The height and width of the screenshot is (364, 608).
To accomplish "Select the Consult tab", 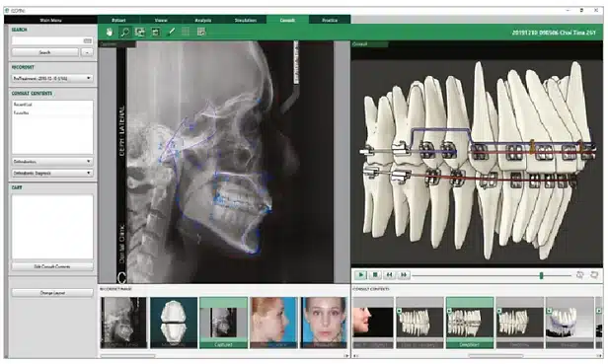I will [x=288, y=20].
